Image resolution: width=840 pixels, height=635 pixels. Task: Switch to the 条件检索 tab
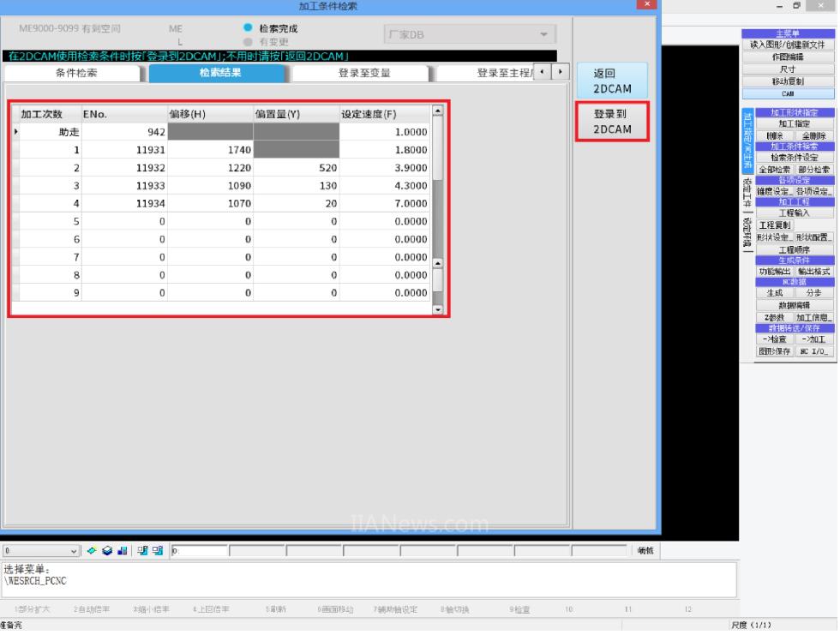click(x=76, y=73)
